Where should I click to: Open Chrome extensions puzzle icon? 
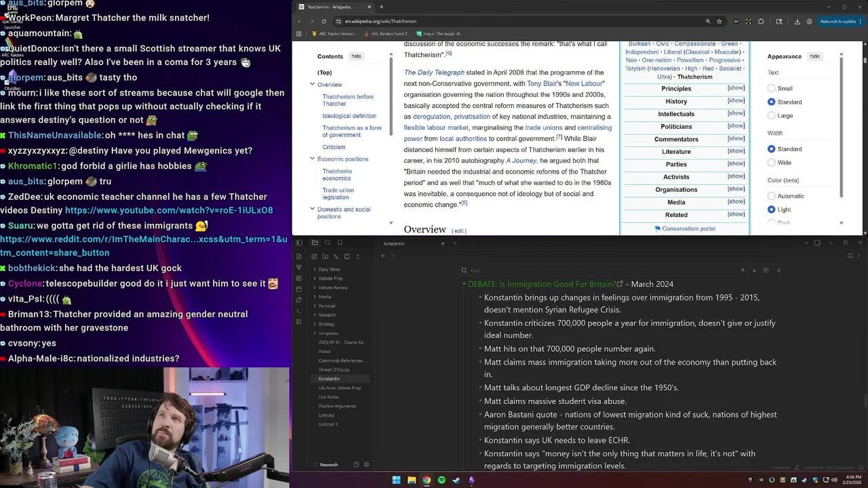(761, 21)
